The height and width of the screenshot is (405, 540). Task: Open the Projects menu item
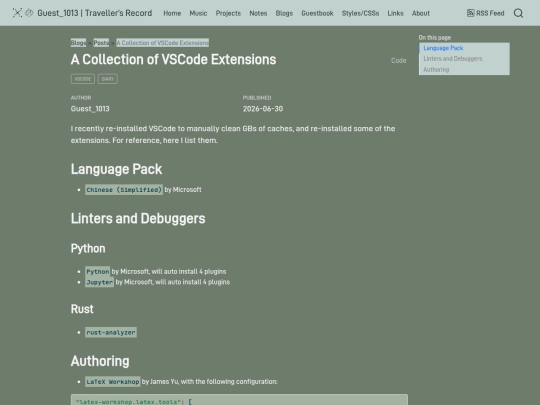pos(228,13)
